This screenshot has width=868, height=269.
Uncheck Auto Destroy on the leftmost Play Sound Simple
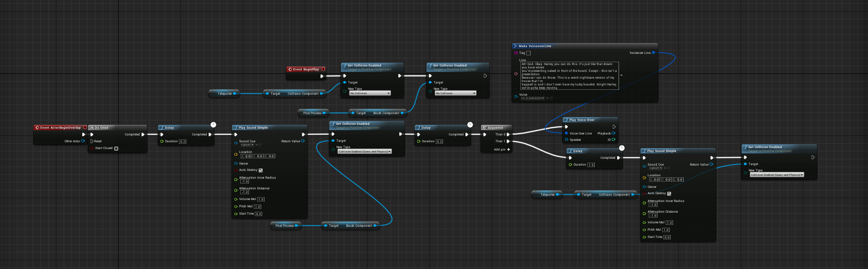point(261,170)
